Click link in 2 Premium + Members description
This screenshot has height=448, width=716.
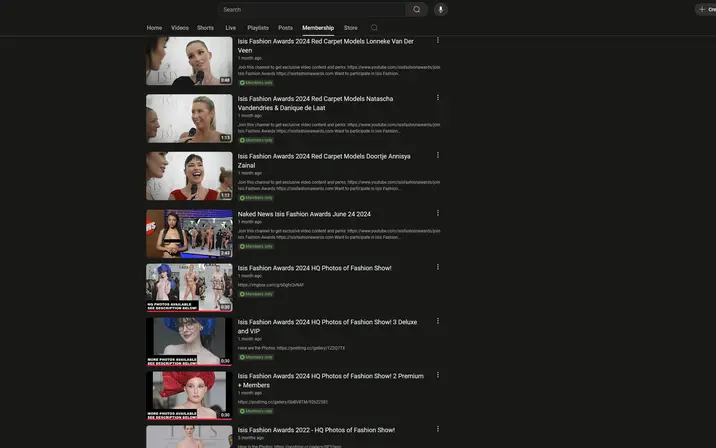(x=283, y=402)
